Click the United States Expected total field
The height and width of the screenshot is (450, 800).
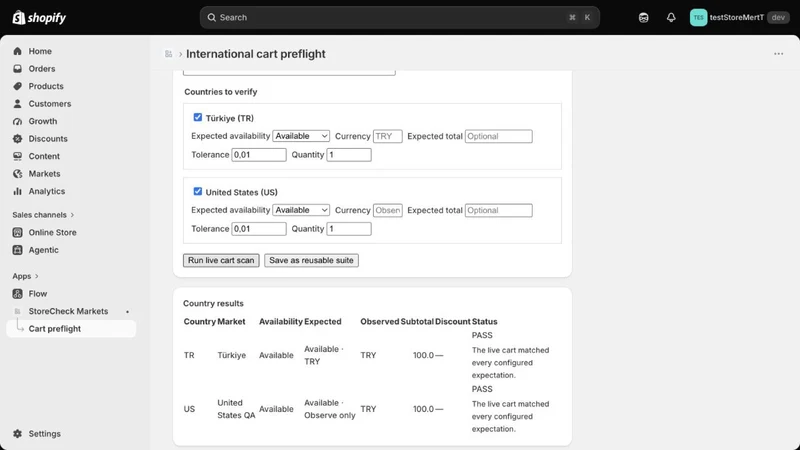tap(498, 210)
